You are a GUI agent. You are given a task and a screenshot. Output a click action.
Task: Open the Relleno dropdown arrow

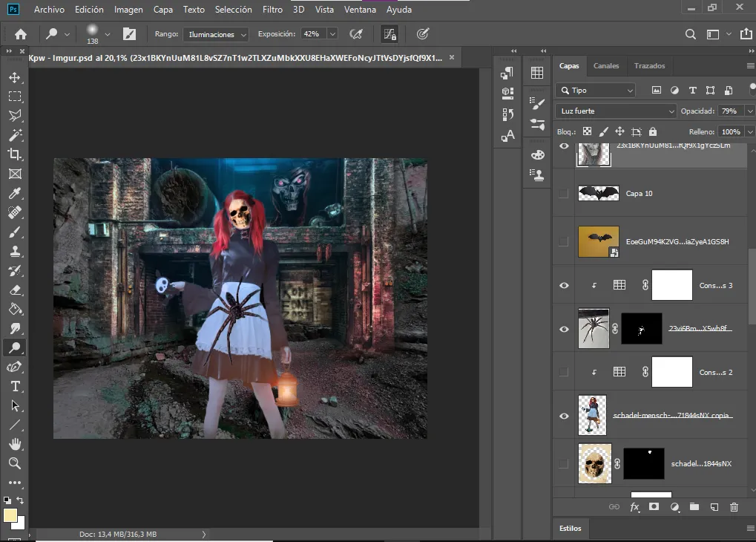[750, 131]
